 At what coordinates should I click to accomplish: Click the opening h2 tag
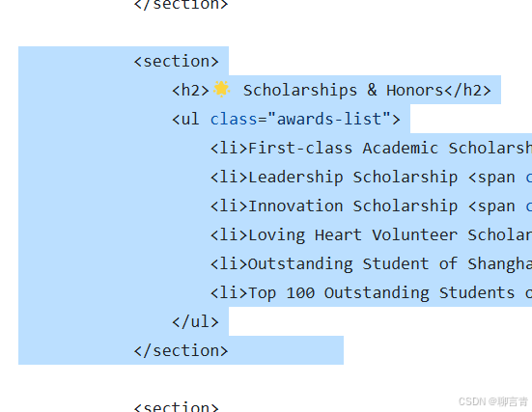[190, 90]
